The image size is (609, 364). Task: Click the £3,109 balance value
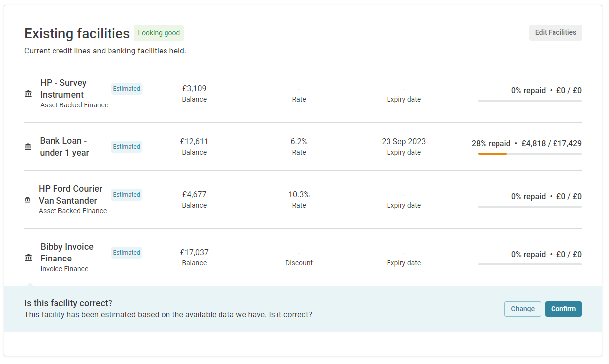(x=194, y=89)
